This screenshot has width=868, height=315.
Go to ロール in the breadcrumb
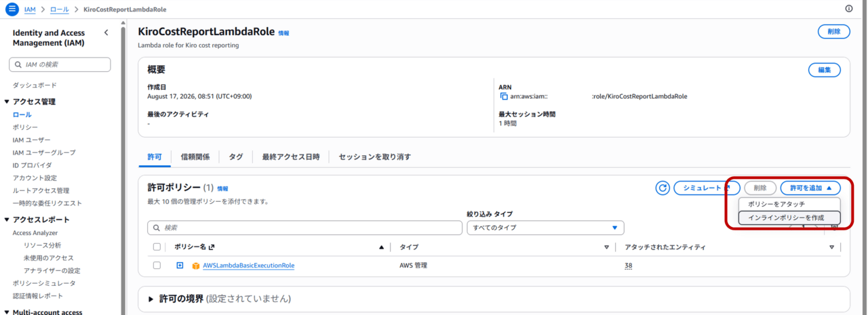tap(59, 9)
